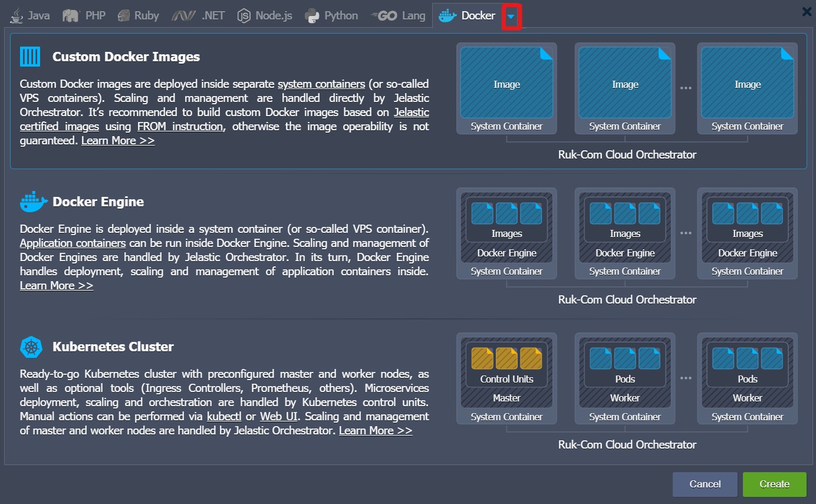Click the Create button

click(774, 484)
